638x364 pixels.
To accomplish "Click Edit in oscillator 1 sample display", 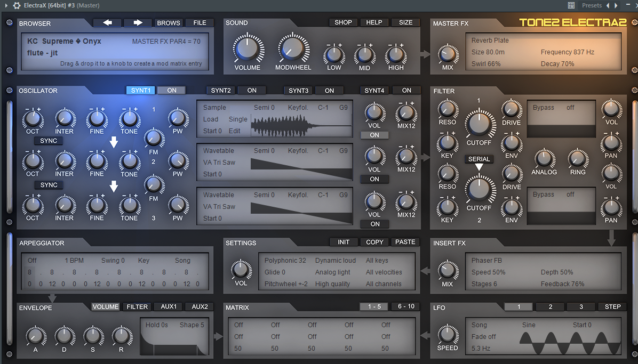I will click(234, 131).
